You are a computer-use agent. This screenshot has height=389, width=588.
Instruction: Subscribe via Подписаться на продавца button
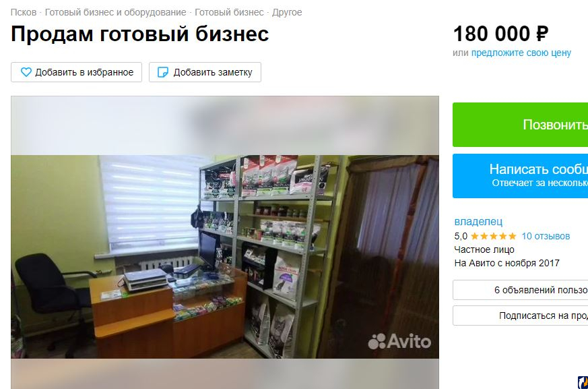coord(520,316)
